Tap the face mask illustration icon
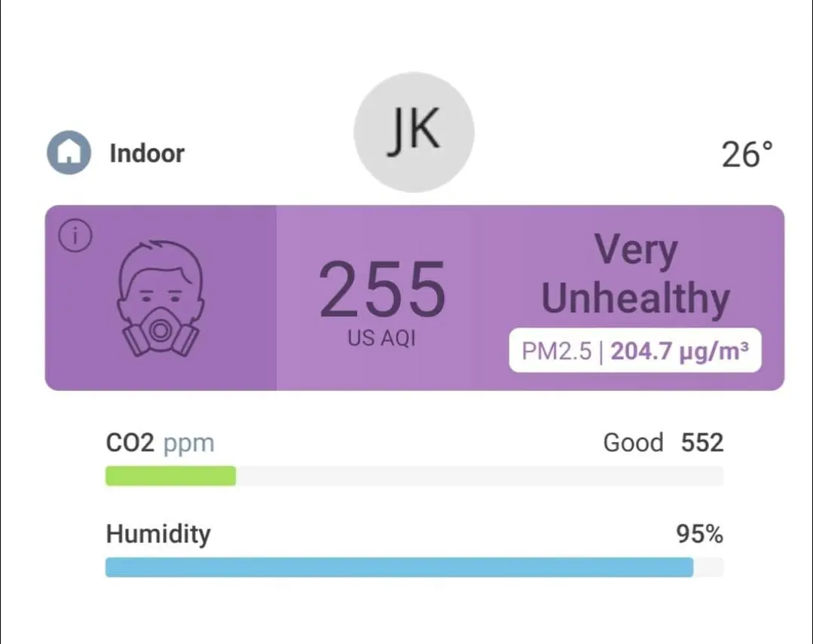This screenshot has height=644, width=813. [x=160, y=299]
